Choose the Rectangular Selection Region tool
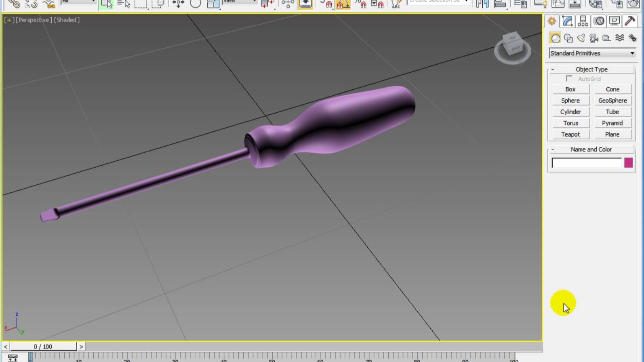644x362 pixels. [141, 4]
